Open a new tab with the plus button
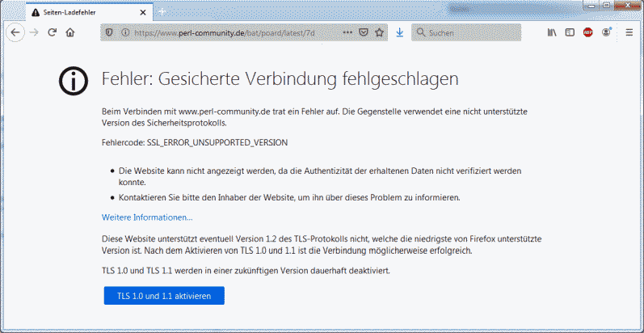Image resolution: width=644 pixels, height=333 pixels. [162, 12]
